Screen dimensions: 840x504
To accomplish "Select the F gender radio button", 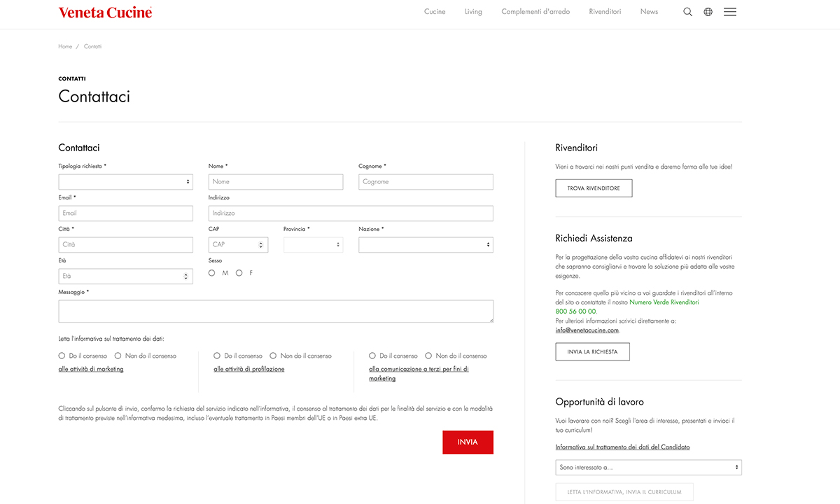I will [x=239, y=273].
